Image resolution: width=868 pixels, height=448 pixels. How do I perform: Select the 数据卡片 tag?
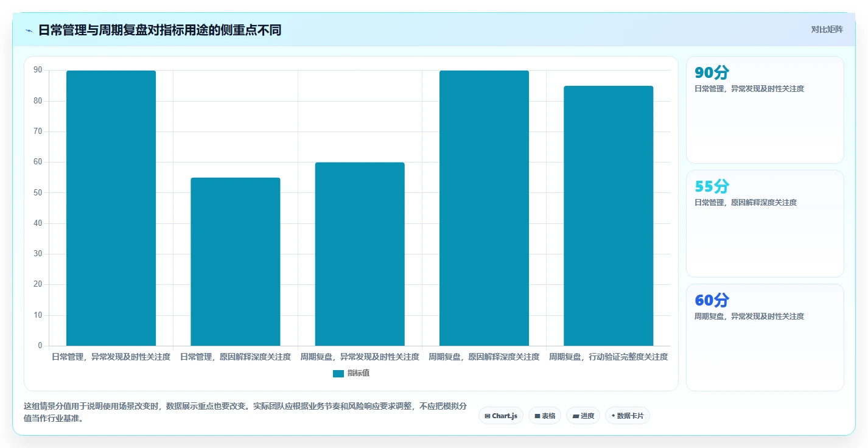(x=628, y=416)
